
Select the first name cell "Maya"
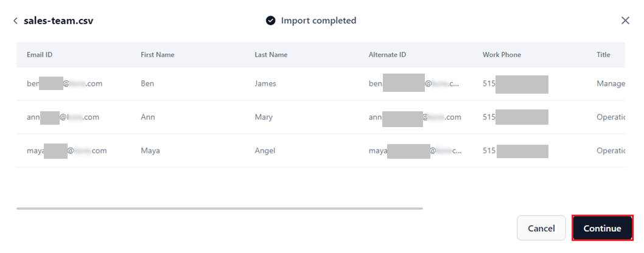pyautogui.click(x=150, y=151)
